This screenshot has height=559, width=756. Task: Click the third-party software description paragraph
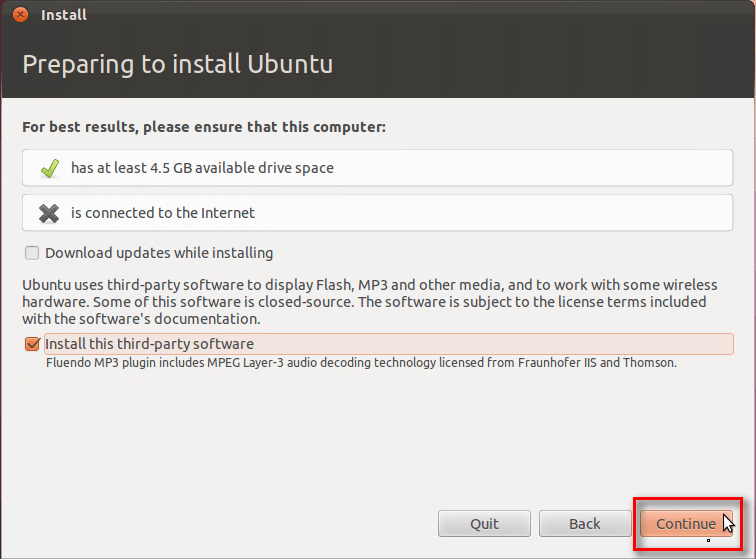pyautogui.click(x=364, y=302)
